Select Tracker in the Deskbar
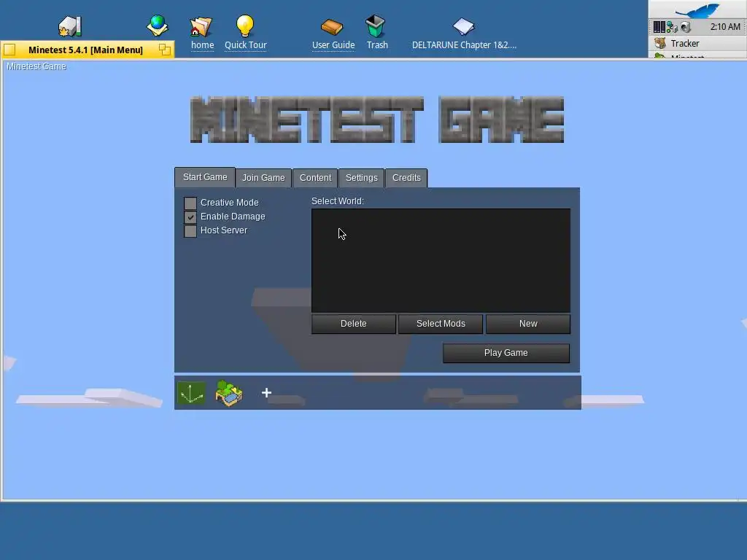Viewport: 747px width, 560px height. [697, 43]
